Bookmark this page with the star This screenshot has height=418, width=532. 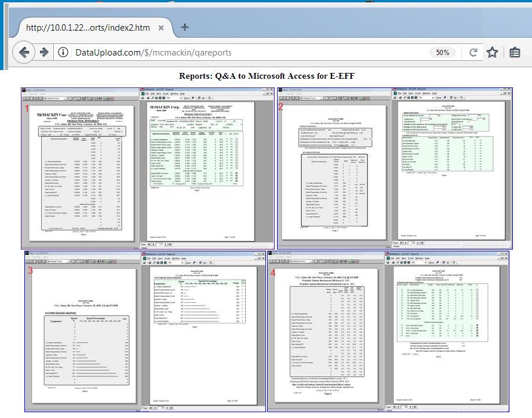point(492,53)
